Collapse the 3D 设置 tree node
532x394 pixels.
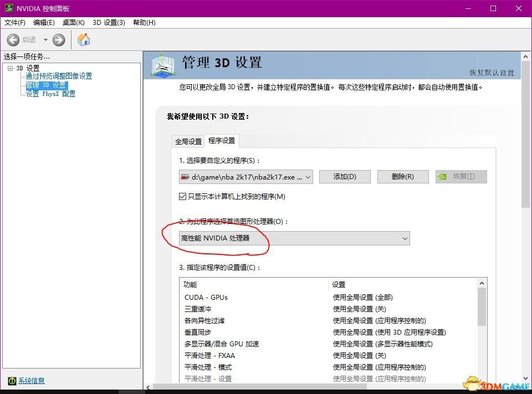click(x=10, y=68)
